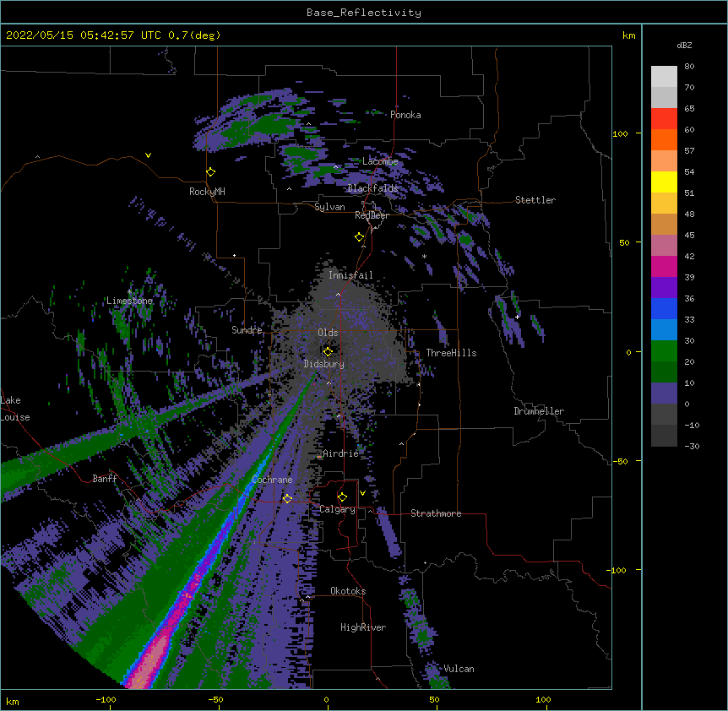The height and width of the screenshot is (711, 728).
Task: Click the yellow marker south of RedDeer
Action: click(360, 237)
